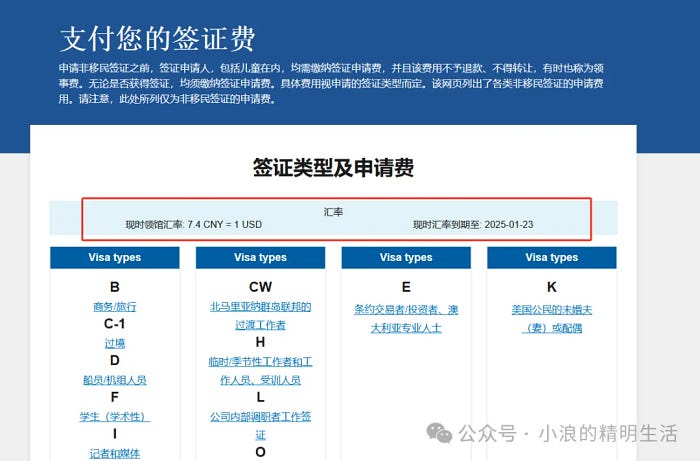Open the 过境 C-1 visa link

click(x=115, y=343)
